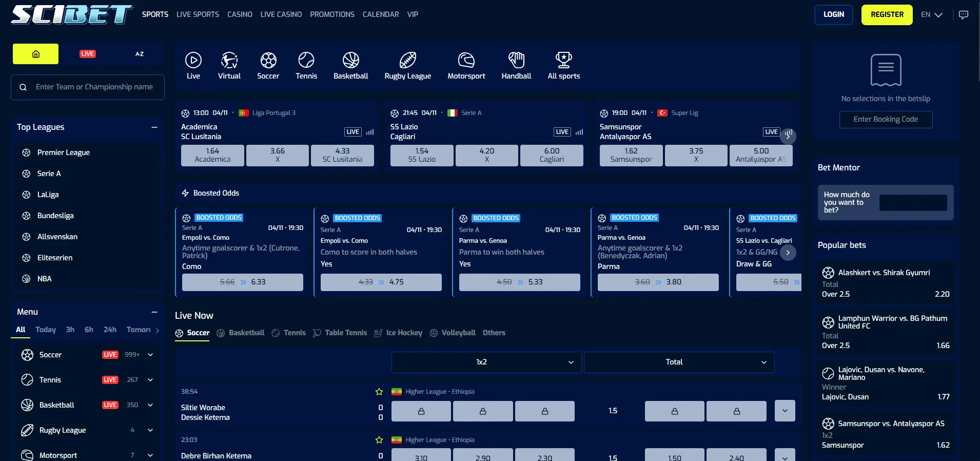Pick Lajovic, Dusan winner popular bet
The image size is (980, 461).
[x=886, y=383]
